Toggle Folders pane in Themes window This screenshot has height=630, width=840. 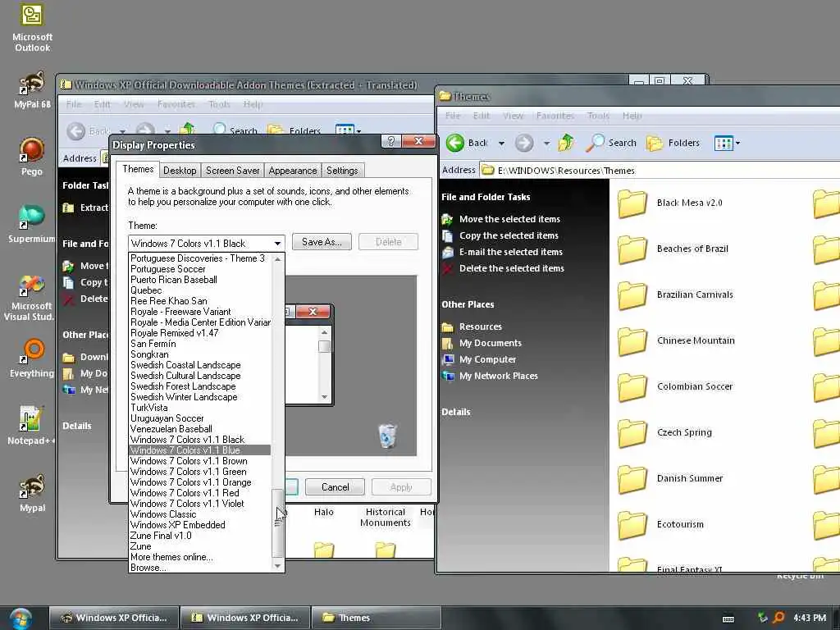tap(673, 143)
